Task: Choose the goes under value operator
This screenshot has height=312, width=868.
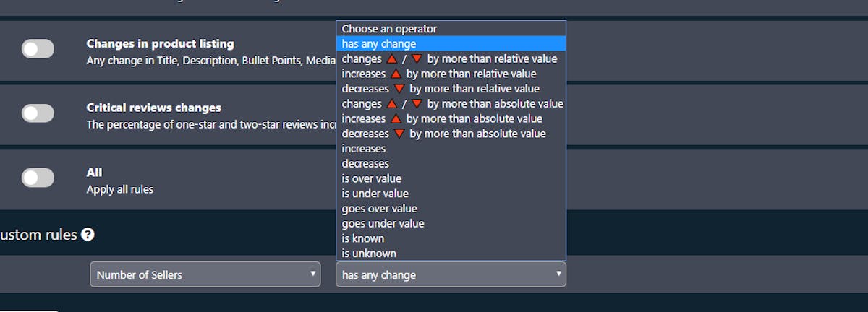Action: tap(451, 223)
